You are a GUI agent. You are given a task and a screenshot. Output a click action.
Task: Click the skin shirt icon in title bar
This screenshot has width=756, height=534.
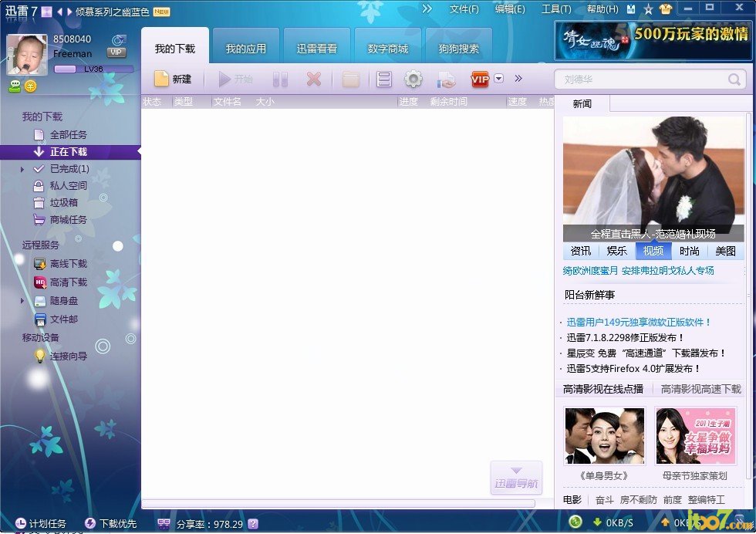(665, 9)
